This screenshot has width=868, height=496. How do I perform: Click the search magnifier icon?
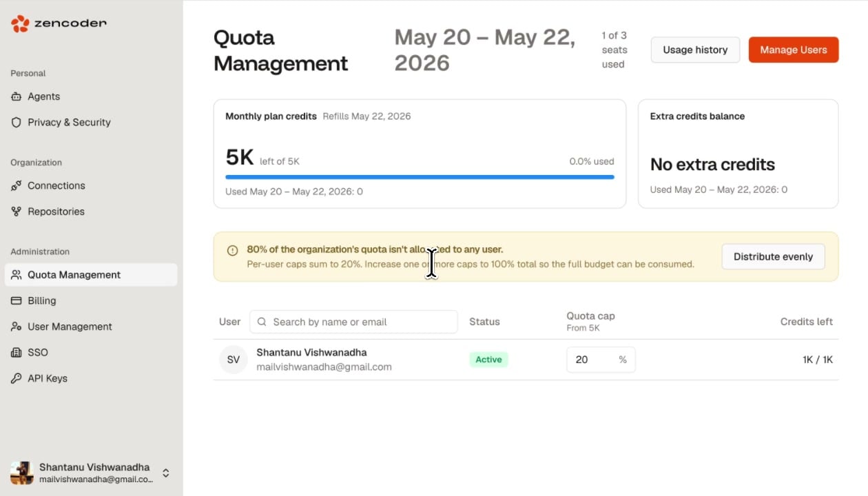(262, 322)
